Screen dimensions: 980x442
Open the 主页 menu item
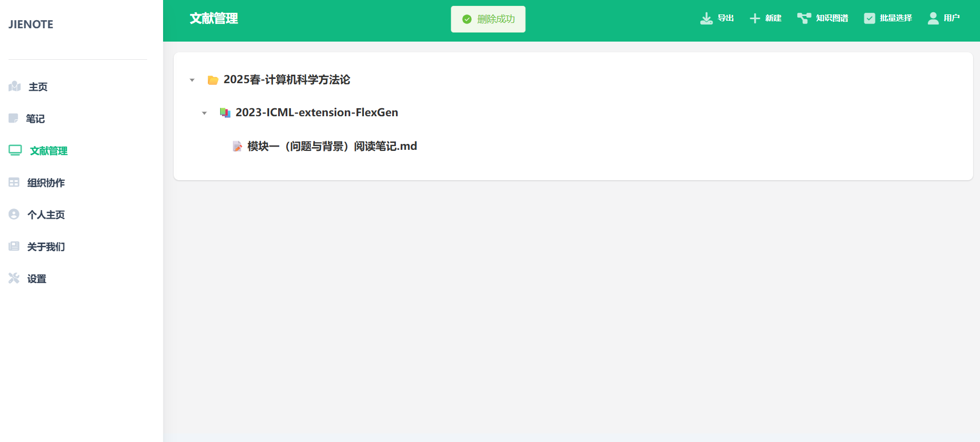(x=38, y=87)
